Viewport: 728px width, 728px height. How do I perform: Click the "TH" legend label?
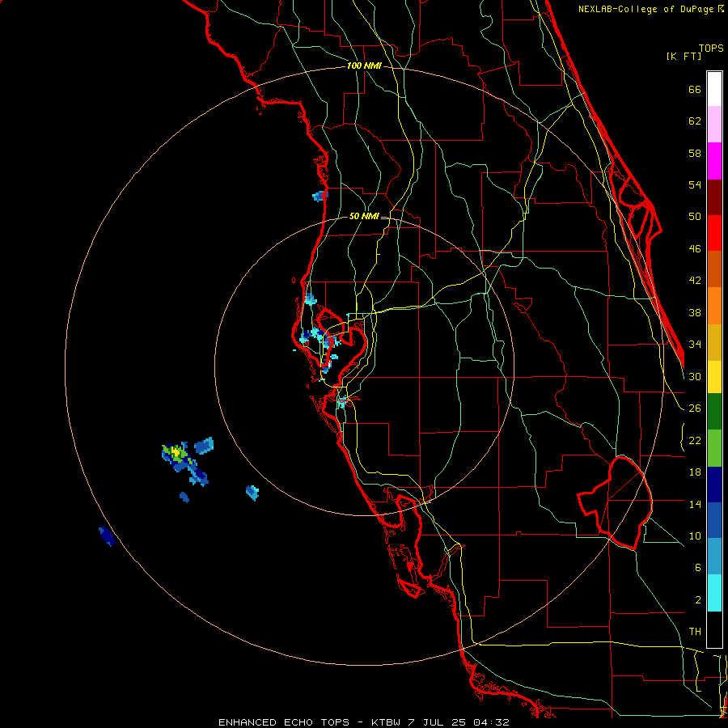point(695,632)
